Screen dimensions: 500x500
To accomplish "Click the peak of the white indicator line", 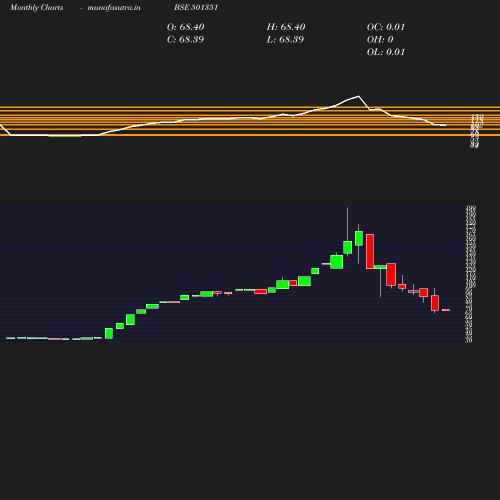I will 359,96.
